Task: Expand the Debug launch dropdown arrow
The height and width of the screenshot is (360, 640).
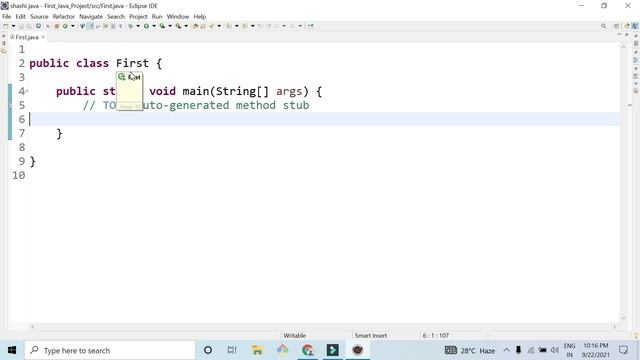Action: tap(138, 26)
